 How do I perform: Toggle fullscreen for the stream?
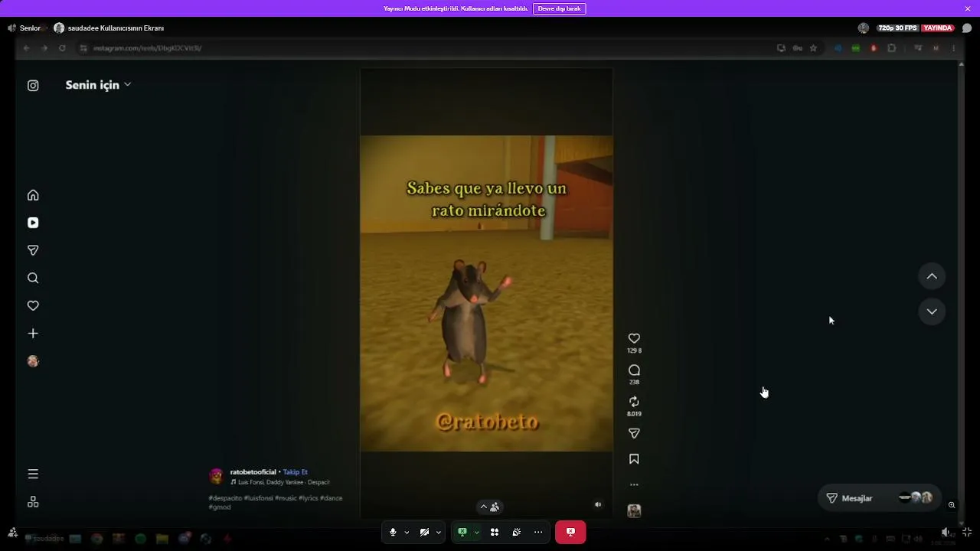tap(967, 533)
